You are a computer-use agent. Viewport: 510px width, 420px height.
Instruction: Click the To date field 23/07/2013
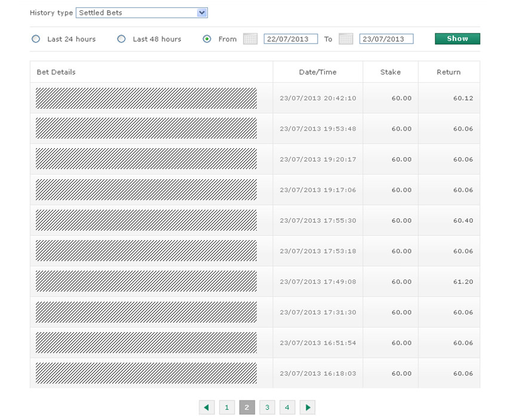pyautogui.click(x=386, y=39)
